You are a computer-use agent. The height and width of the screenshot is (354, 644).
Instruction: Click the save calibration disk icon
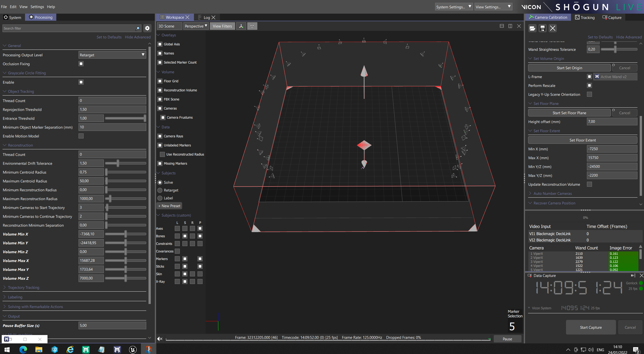click(542, 28)
